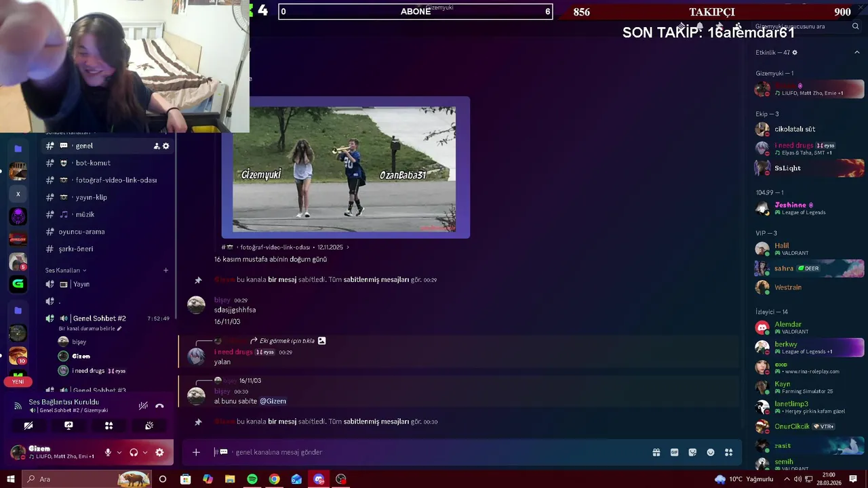Open the Gizemyuki OzanBaba31 image
The width and height of the screenshot is (868, 488).
click(344, 169)
